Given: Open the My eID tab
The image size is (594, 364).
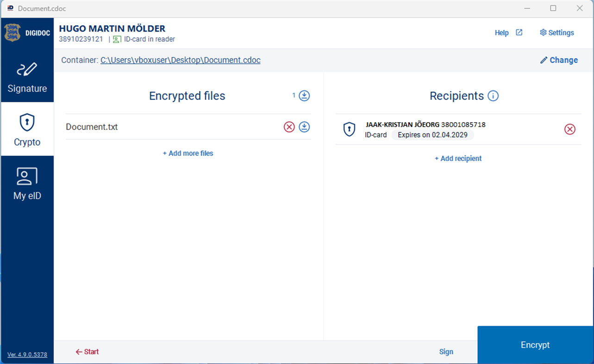Looking at the screenshot, I should tap(27, 183).
